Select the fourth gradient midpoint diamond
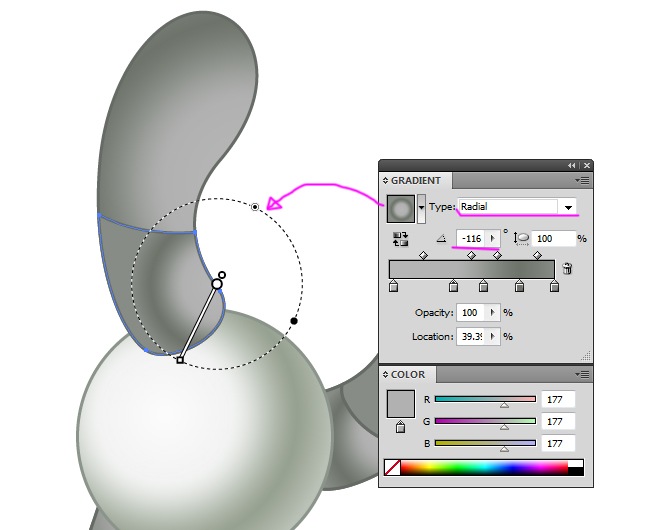The width and height of the screenshot is (650, 530). point(537,255)
